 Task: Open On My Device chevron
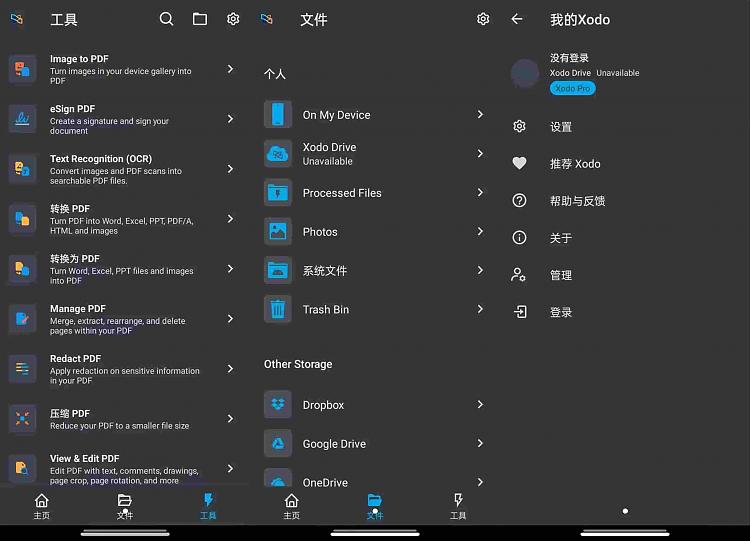pyautogui.click(x=480, y=114)
